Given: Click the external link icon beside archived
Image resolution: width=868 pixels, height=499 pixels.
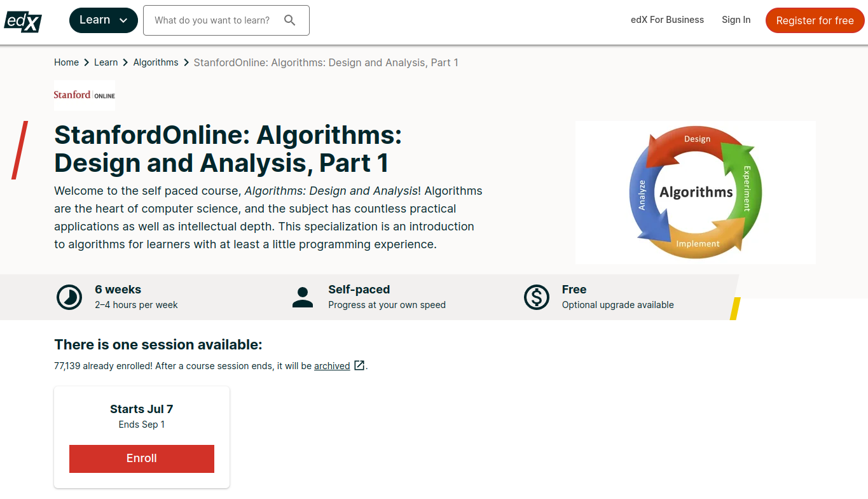Looking at the screenshot, I should (x=359, y=365).
